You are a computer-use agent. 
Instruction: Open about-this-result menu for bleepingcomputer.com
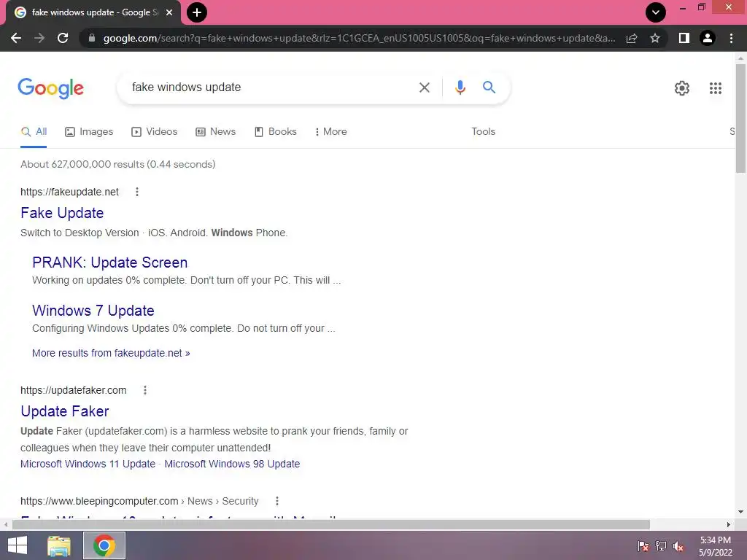coord(276,501)
